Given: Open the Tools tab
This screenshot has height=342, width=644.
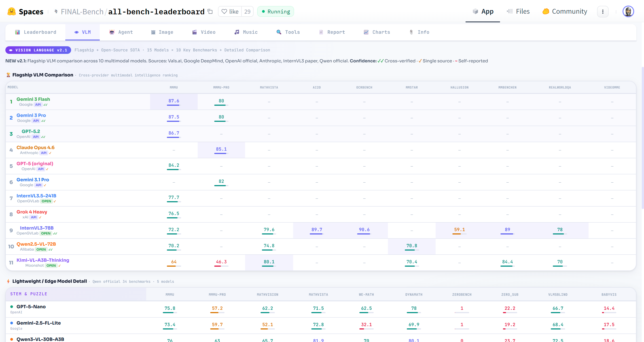Looking at the screenshot, I should tap(288, 32).
